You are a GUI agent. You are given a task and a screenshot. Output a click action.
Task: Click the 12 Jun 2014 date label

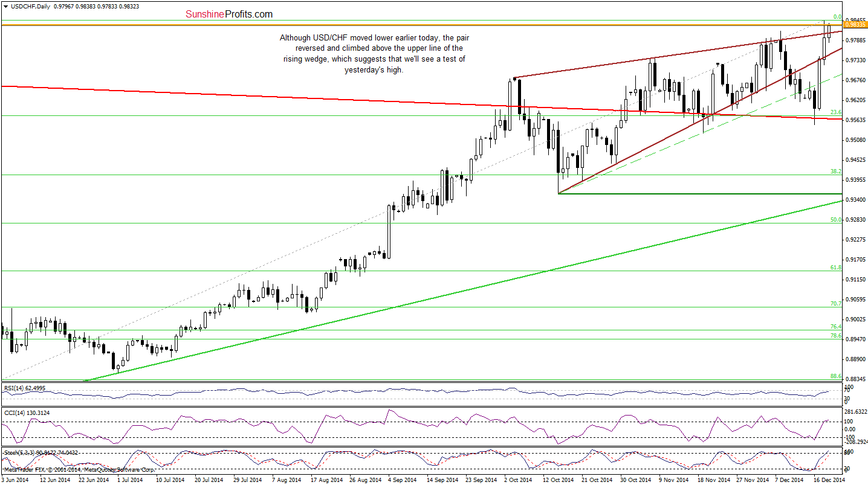pos(54,480)
